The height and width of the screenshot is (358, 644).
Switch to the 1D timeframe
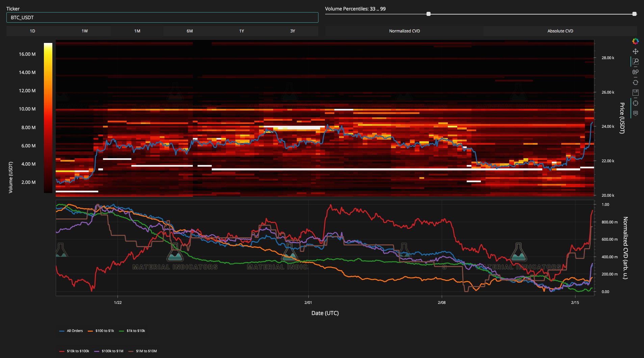[x=32, y=31]
